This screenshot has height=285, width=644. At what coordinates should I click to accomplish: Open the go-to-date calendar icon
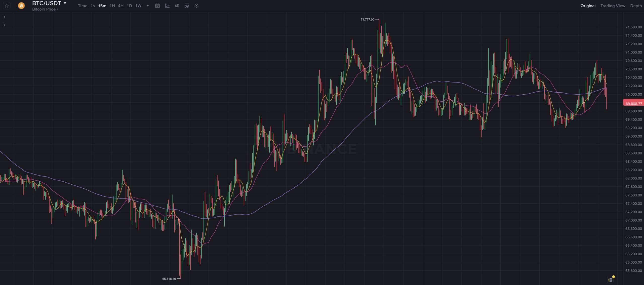pos(157,6)
